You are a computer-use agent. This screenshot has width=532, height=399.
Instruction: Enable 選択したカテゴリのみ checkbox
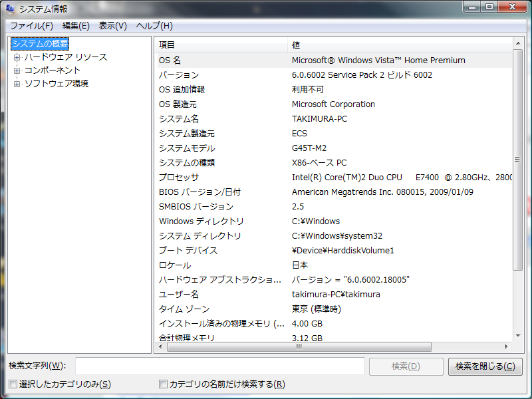(13, 384)
